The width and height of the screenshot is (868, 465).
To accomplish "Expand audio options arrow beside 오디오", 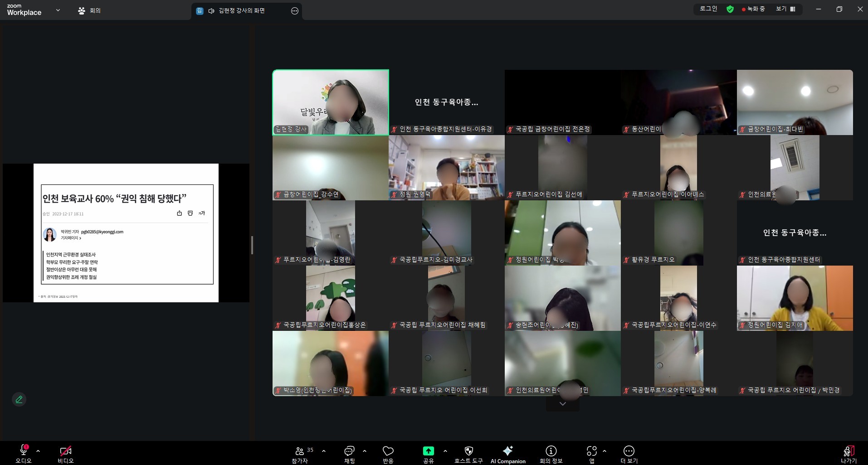I will pyautogui.click(x=38, y=451).
